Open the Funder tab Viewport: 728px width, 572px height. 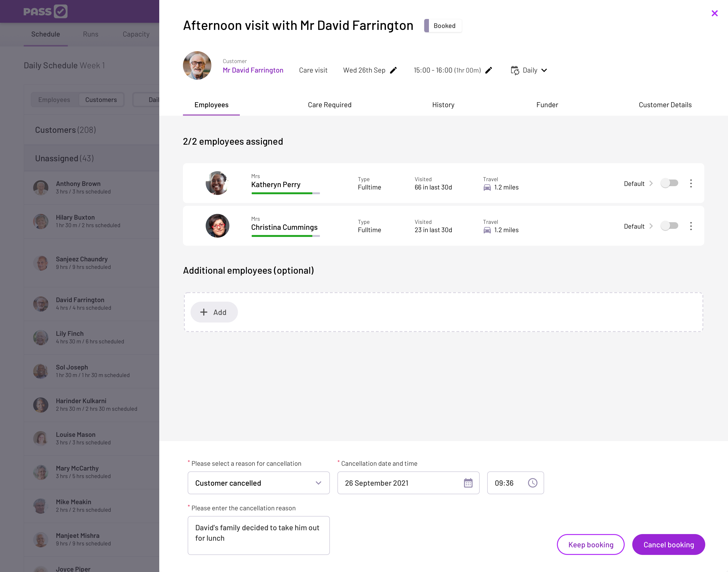click(x=547, y=105)
